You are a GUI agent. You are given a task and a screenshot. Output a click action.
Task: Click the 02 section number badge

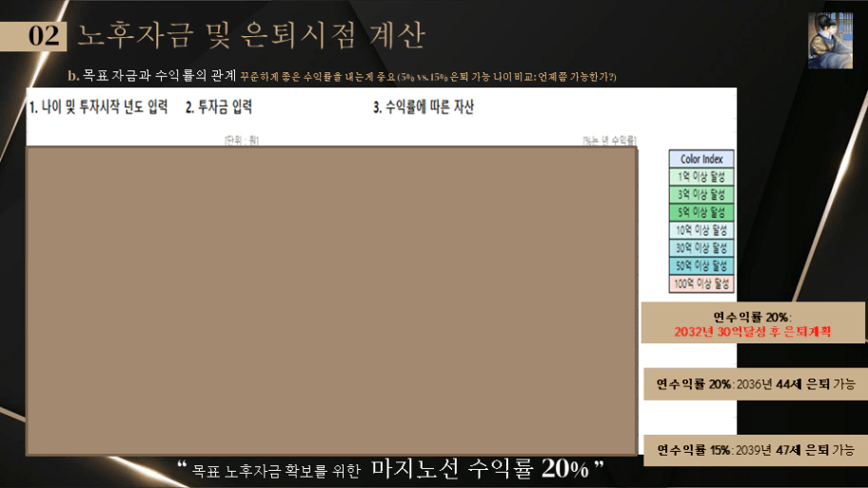(33, 36)
